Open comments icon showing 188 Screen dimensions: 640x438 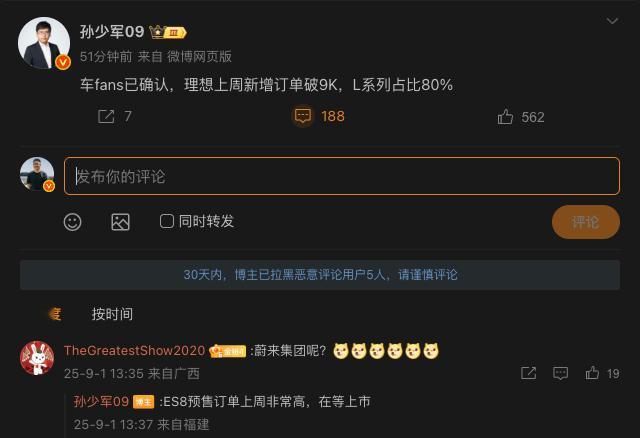[303, 116]
